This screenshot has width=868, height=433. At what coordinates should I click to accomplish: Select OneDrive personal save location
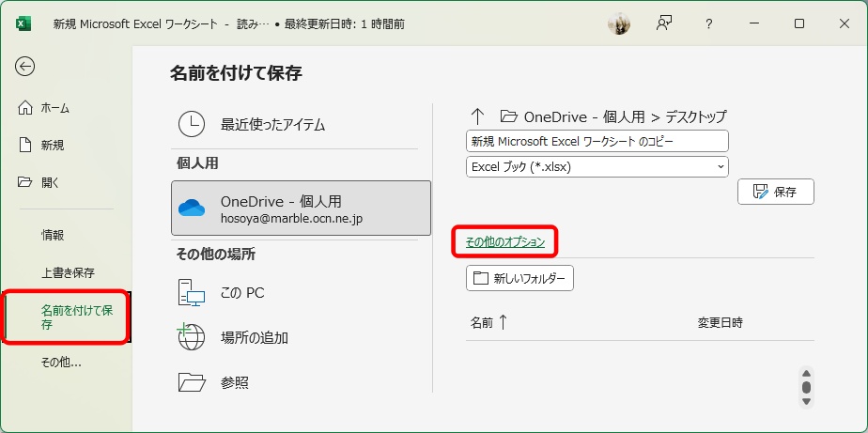(x=301, y=209)
